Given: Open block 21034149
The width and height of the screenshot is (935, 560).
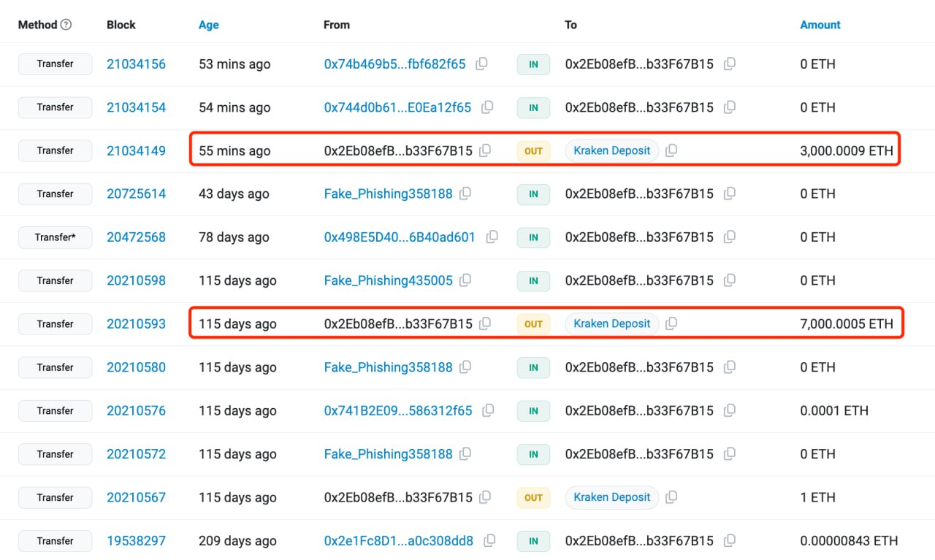Looking at the screenshot, I should (x=137, y=151).
